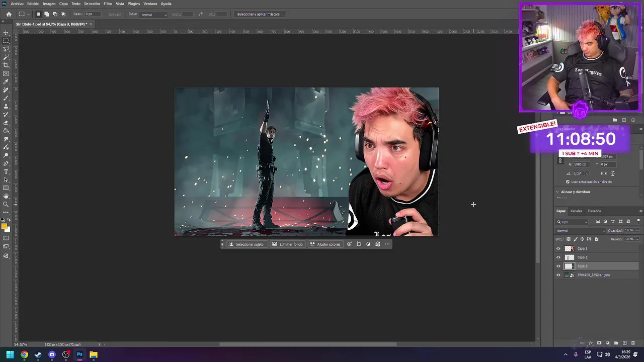Select the Clone Stamp tool
This screenshot has width=644, height=362.
pos(6,106)
